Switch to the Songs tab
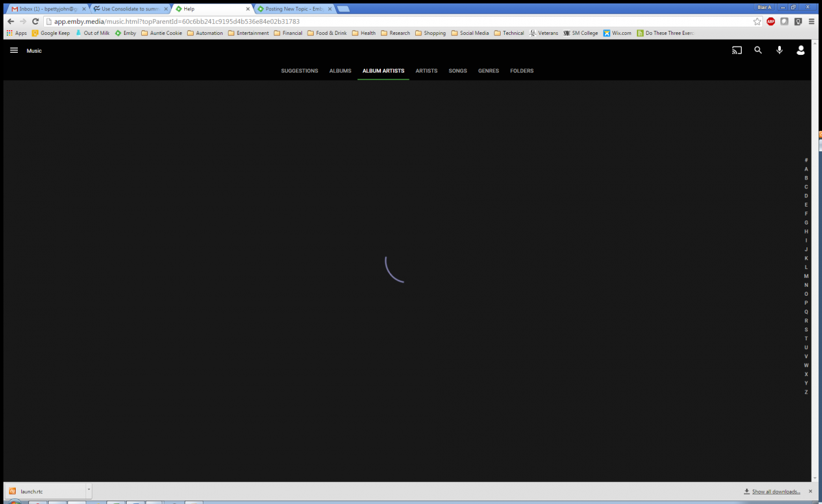 pos(458,71)
